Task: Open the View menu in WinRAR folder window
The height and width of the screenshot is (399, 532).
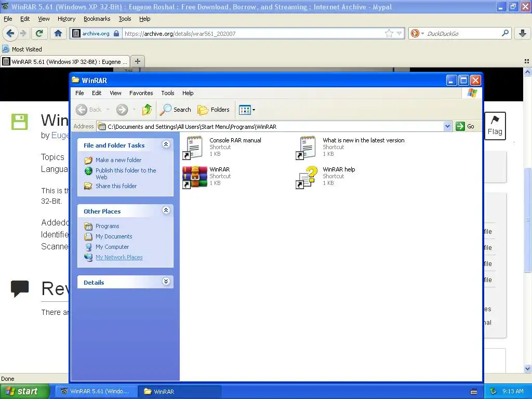Action: click(x=115, y=93)
